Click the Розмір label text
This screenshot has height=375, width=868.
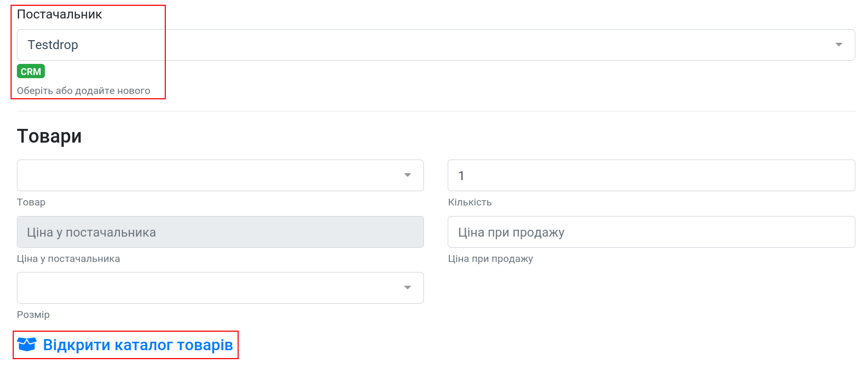[33, 315]
